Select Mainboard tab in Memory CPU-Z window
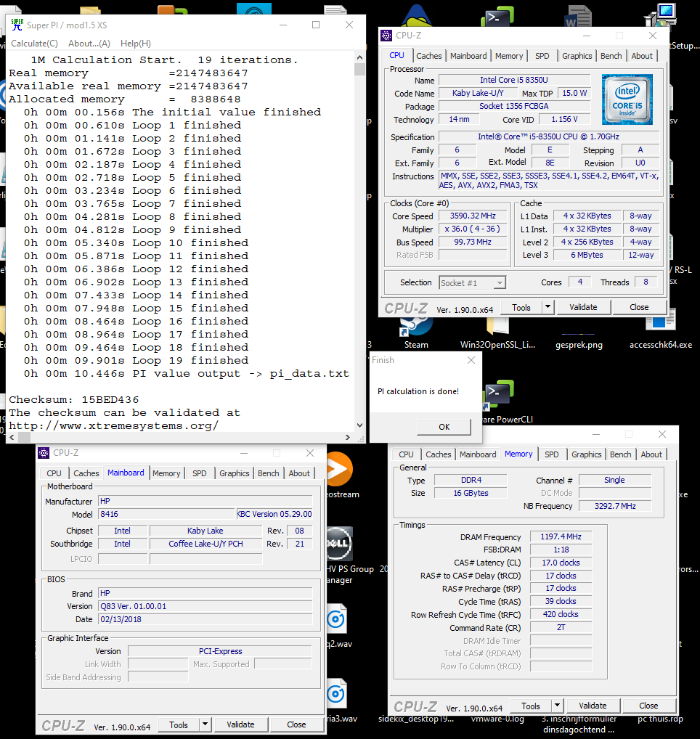The image size is (700, 739). [x=478, y=454]
